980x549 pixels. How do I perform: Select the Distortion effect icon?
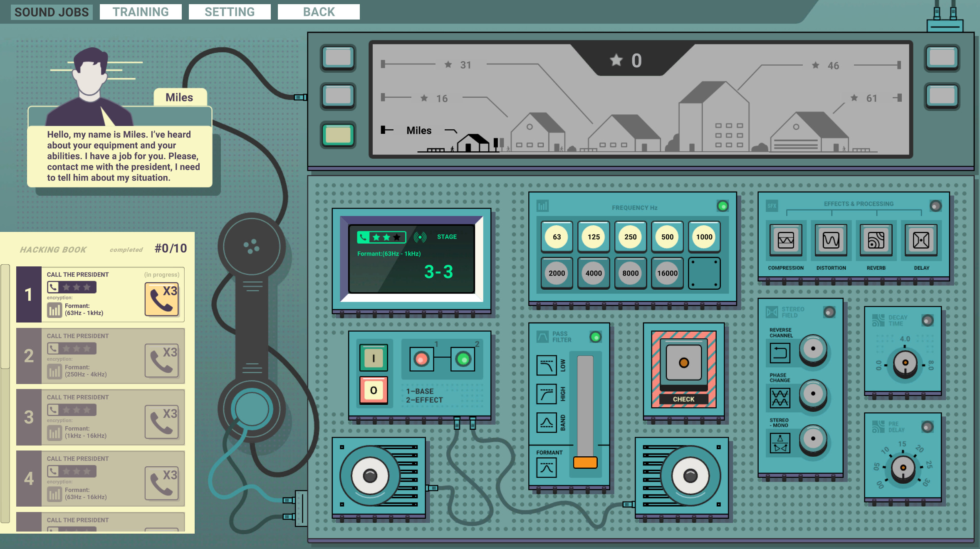pos(831,240)
